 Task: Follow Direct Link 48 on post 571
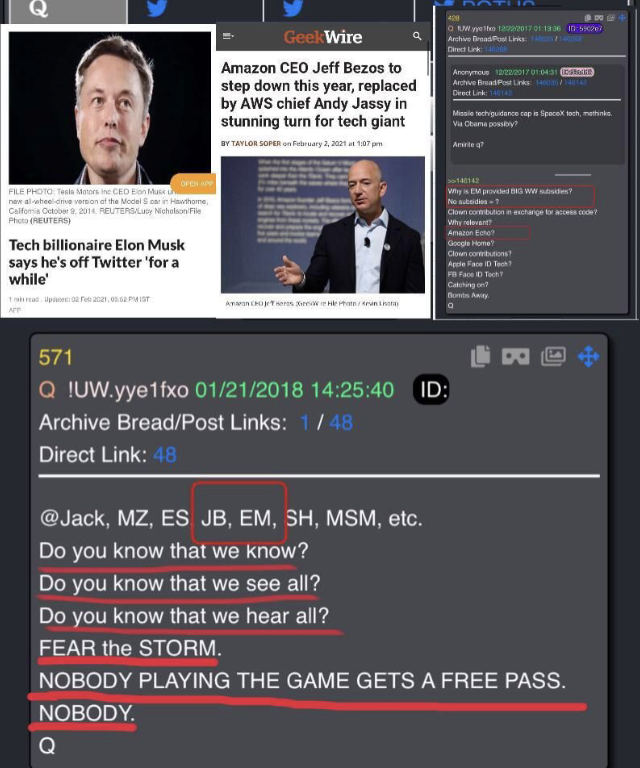tap(165, 455)
